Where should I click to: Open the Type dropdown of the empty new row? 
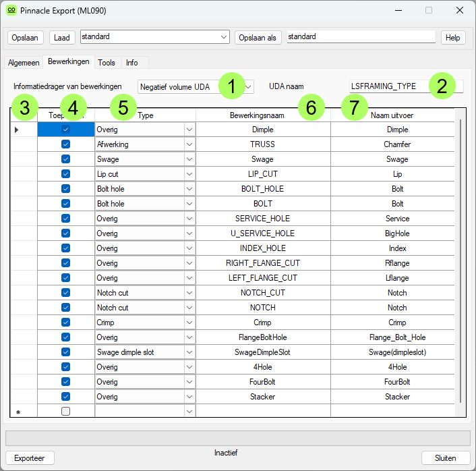(x=189, y=412)
